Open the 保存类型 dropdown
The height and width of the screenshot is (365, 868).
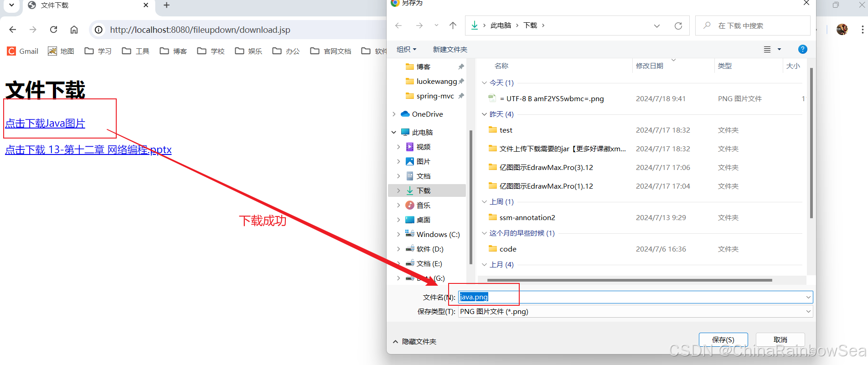[635, 312]
